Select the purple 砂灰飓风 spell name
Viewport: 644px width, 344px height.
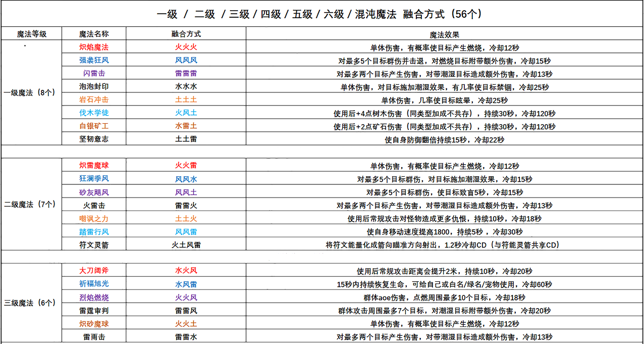(94, 192)
